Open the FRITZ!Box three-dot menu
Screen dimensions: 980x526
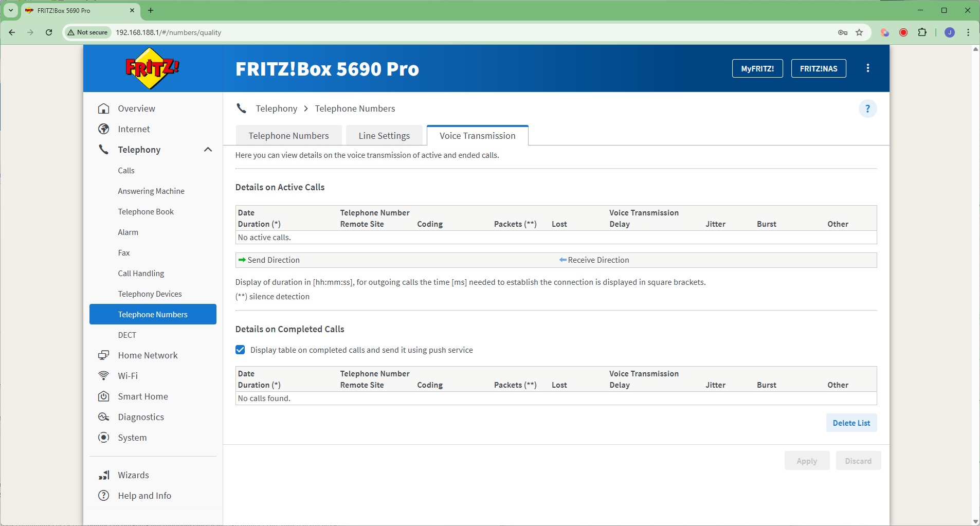point(868,68)
